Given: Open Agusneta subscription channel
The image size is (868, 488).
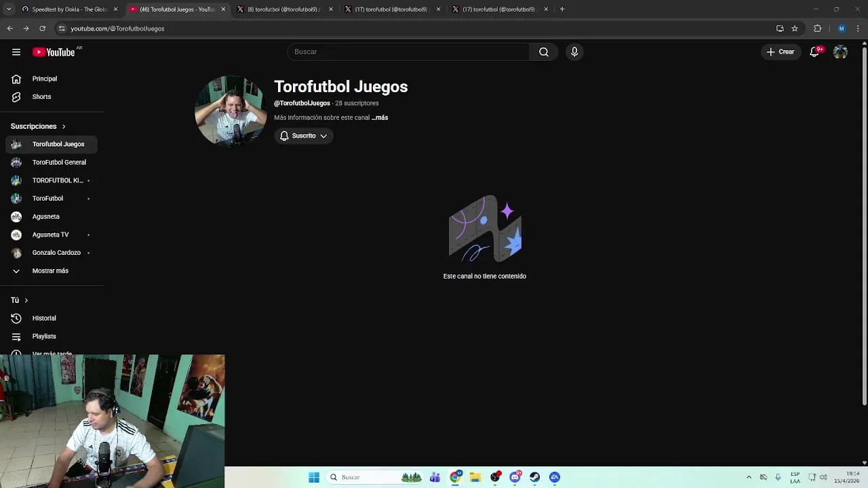Looking at the screenshot, I should click(x=52, y=217).
